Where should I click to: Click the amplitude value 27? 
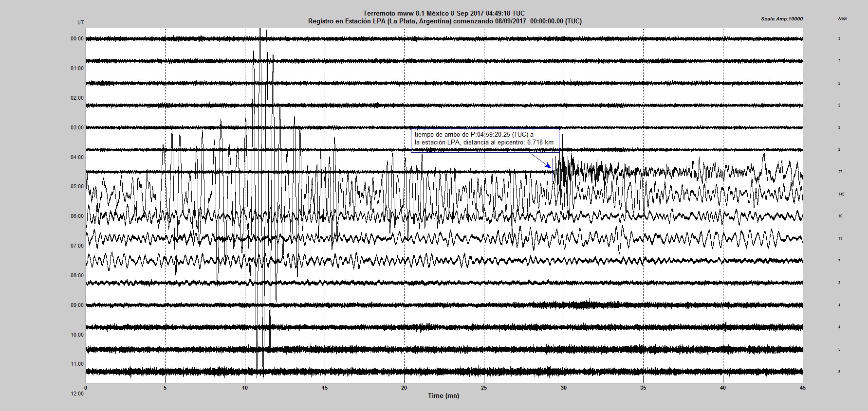[840, 172]
